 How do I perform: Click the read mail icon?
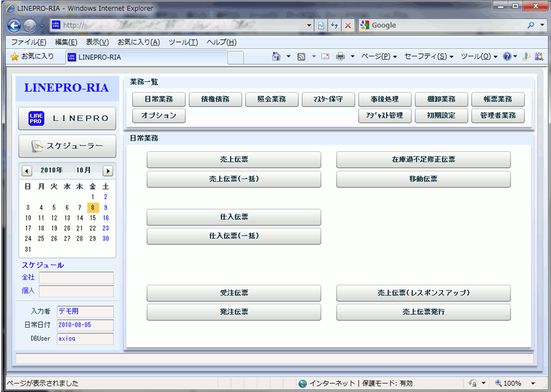(325, 57)
